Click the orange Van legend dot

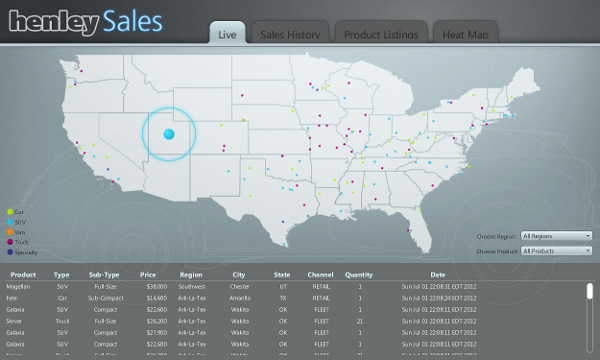pos(10,232)
